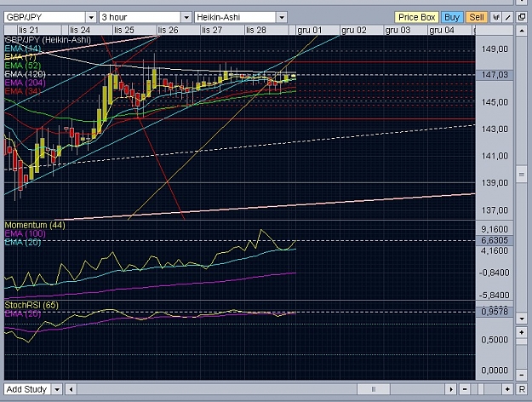
Task: Click the price scale minus button
Action: pos(522,375)
